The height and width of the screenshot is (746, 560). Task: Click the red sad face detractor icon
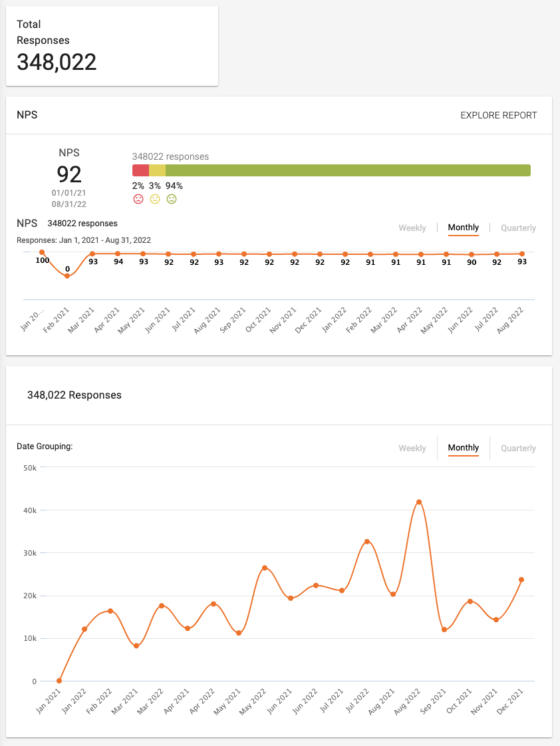[138, 199]
